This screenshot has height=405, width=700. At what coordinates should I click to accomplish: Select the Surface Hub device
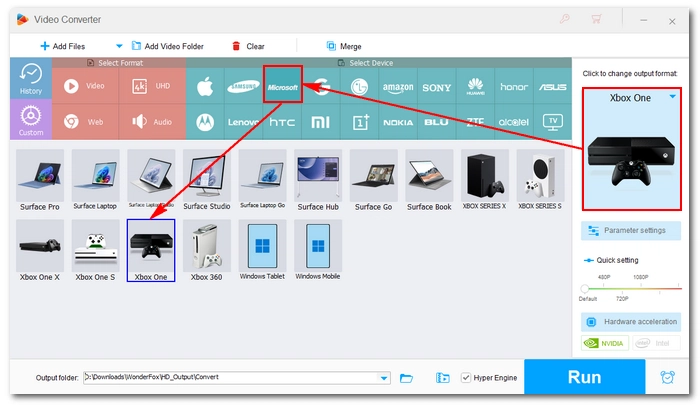(x=318, y=180)
